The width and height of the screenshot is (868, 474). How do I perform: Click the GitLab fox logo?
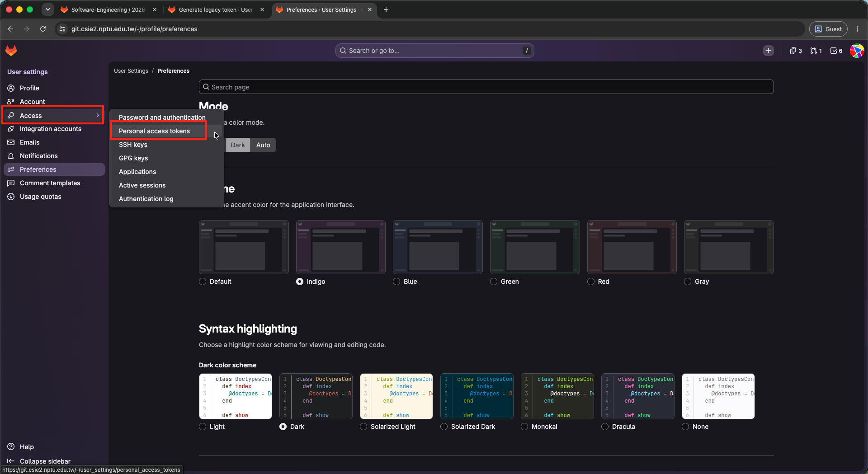click(x=11, y=51)
